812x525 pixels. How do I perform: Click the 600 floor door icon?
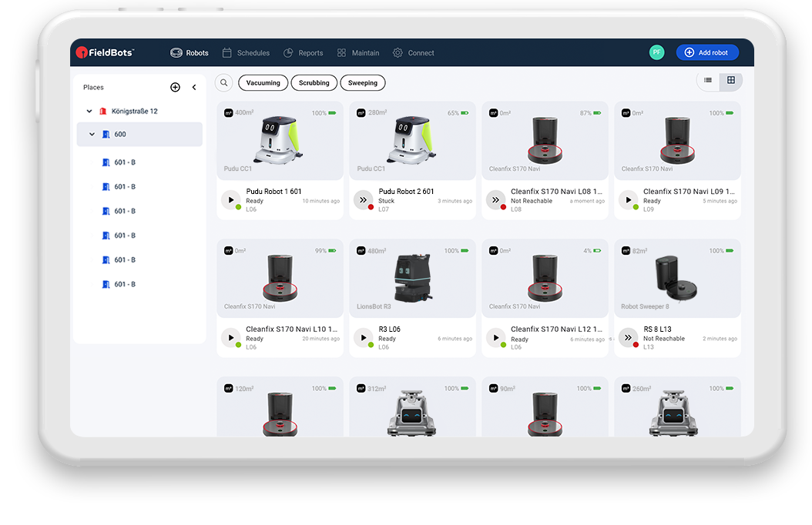(x=106, y=135)
